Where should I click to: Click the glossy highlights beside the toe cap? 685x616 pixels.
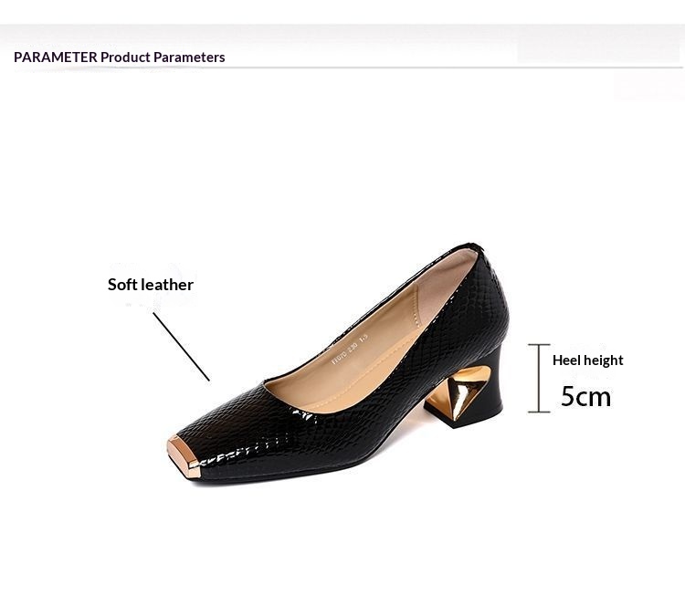232,454
